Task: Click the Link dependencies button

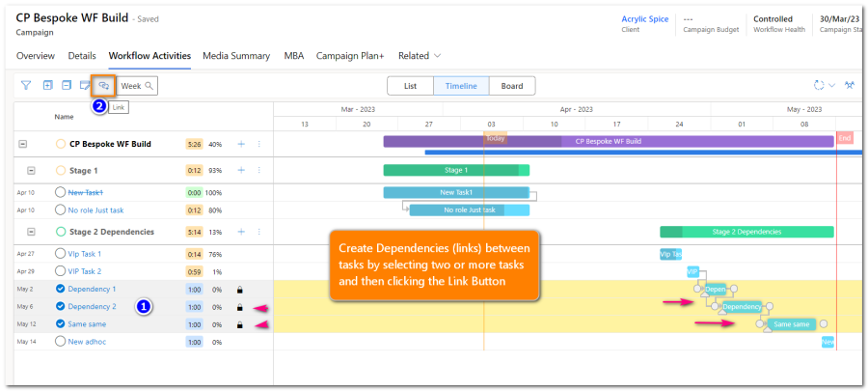Action: tap(103, 86)
